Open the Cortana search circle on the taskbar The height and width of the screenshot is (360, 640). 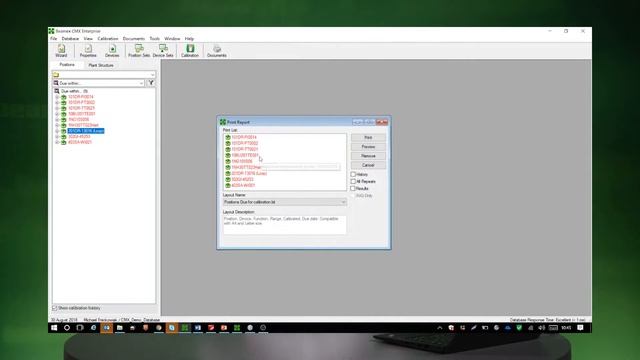click(67, 328)
